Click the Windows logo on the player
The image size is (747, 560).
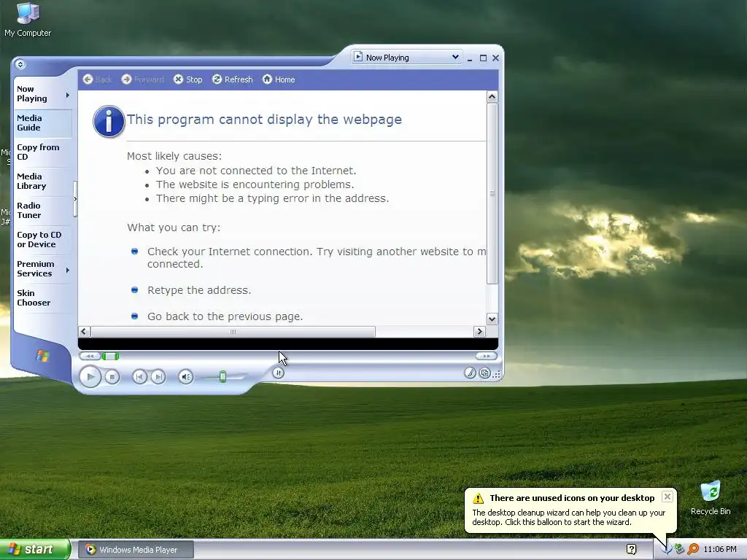tap(42, 355)
